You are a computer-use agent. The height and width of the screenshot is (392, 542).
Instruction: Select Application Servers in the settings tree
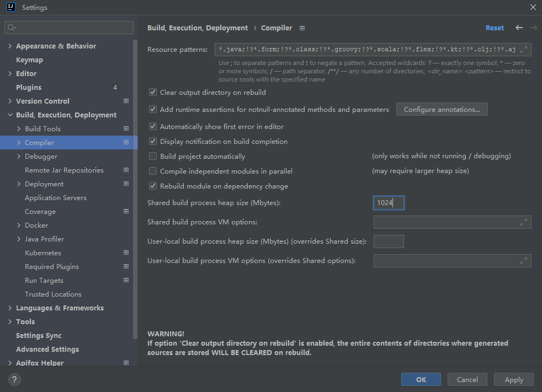tap(55, 198)
